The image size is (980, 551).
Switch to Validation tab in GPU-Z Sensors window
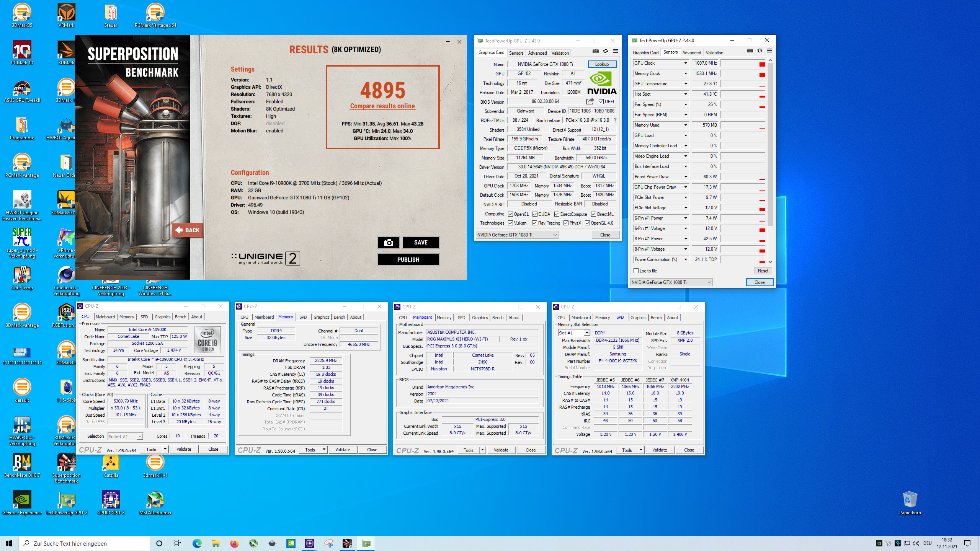click(x=714, y=53)
